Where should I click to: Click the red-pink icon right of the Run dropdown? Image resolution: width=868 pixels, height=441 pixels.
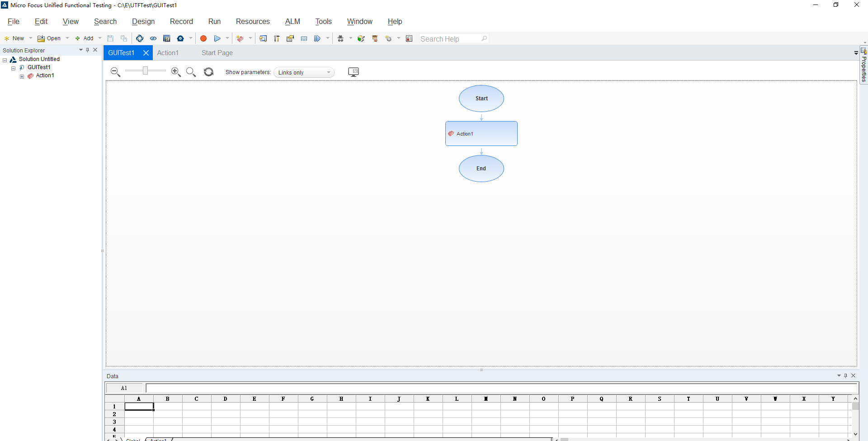click(240, 38)
